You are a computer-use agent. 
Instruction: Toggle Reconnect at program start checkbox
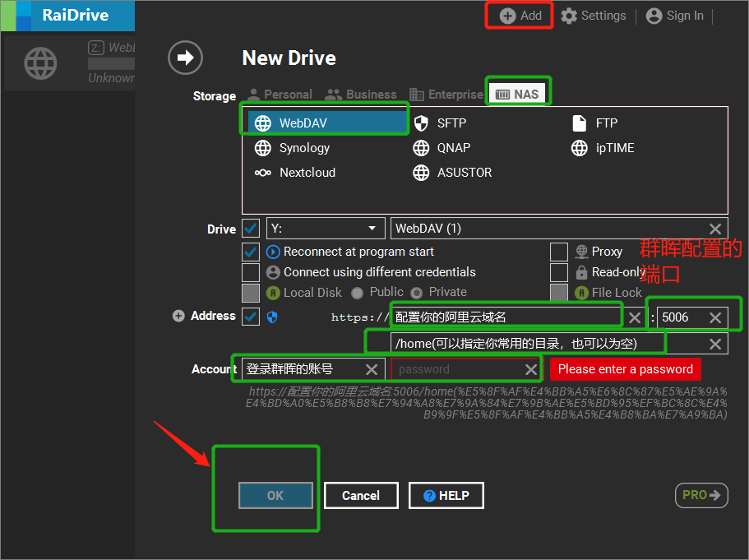pos(251,252)
